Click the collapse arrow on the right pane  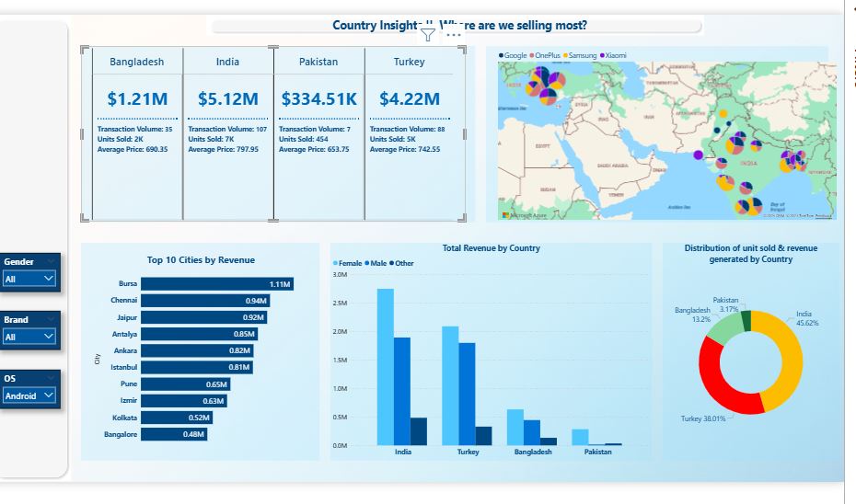(852, 8)
